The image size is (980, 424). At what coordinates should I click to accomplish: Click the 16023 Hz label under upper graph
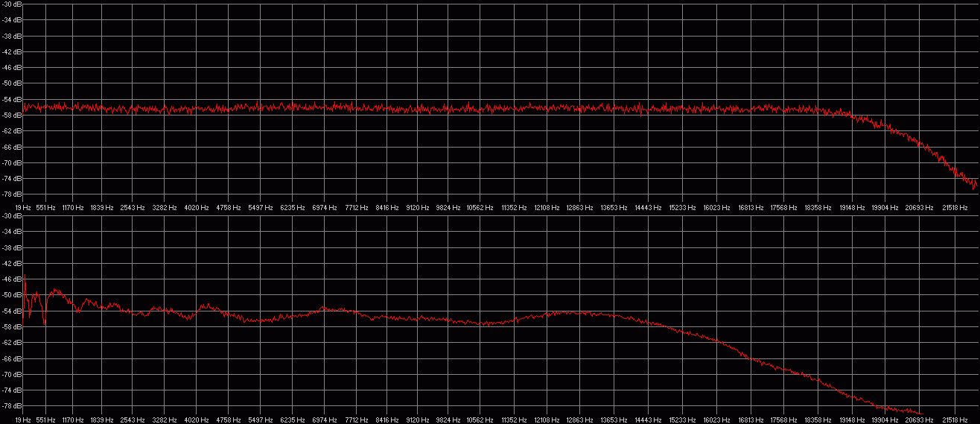coord(716,208)
